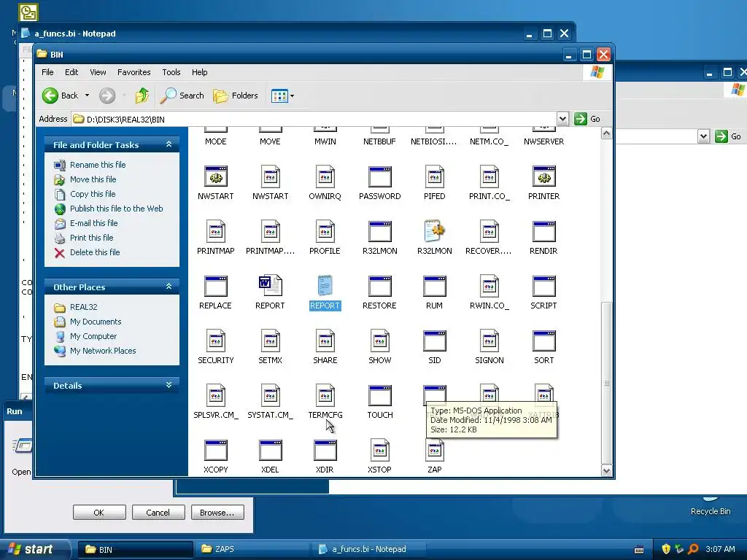
Task: Click Print this file link
Action: click(x=91, y=238)
